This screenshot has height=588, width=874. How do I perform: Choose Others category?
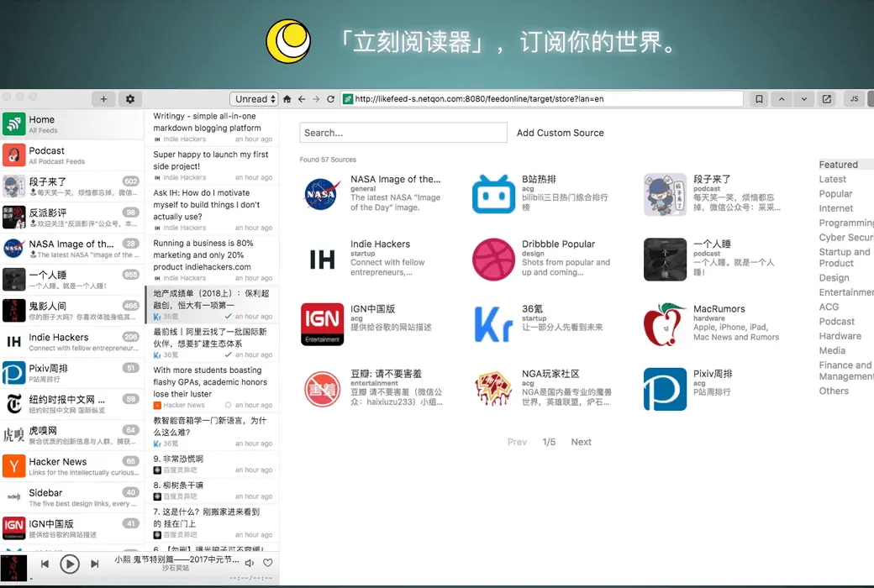(834, 391)
